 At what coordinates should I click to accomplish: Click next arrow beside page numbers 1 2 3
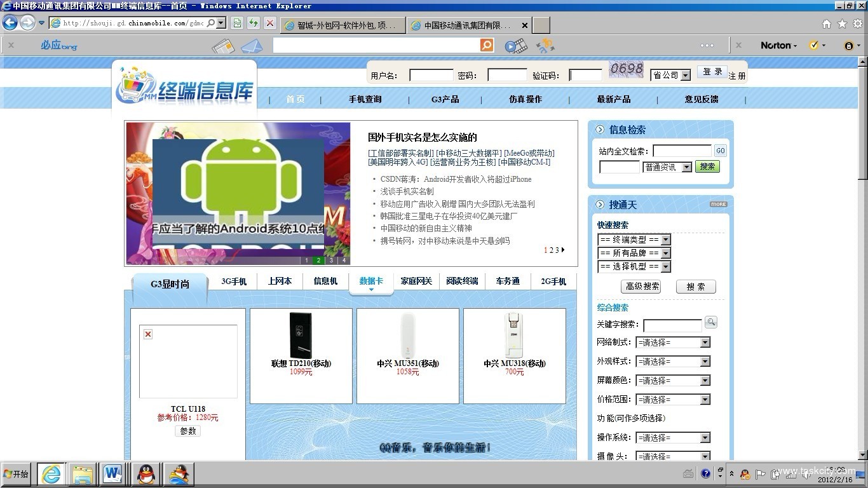pos(563,250)
